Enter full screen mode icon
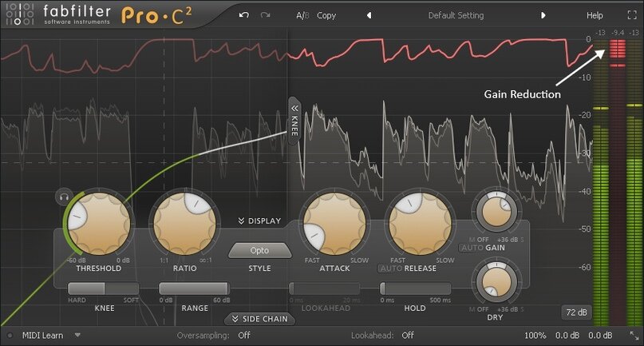Viewport: 644px width, 346px height. tap(632, 15)
